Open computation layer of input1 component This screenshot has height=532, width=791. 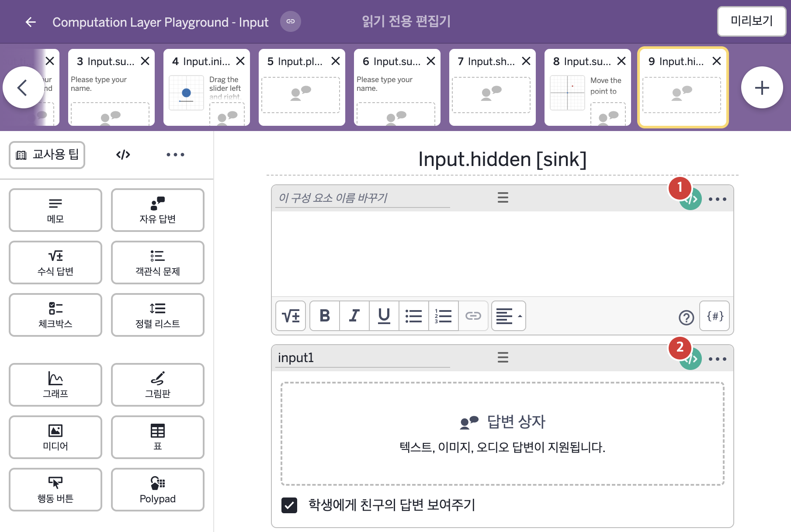pos(691,359)
